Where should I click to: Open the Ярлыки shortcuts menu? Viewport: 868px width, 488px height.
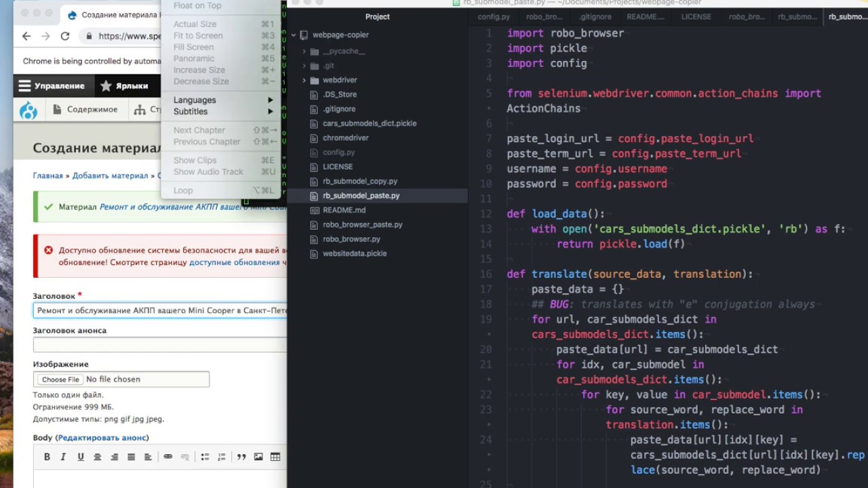pos(125,86)
